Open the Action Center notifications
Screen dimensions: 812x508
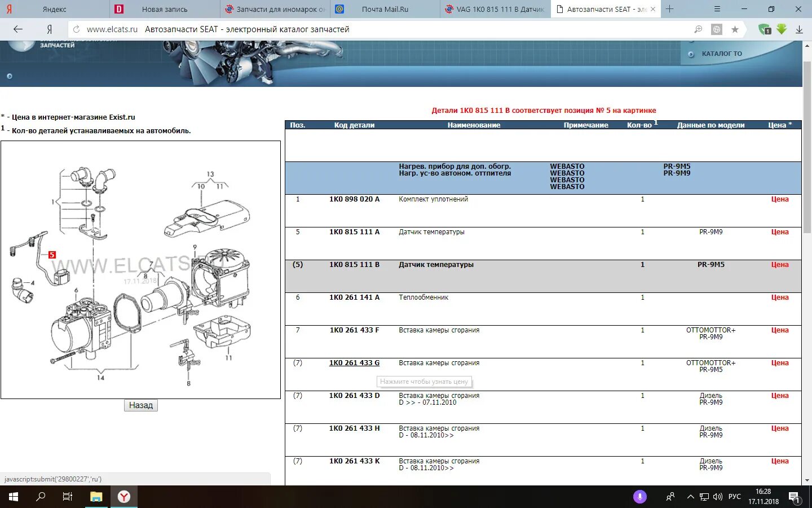(x=795, y=497)
